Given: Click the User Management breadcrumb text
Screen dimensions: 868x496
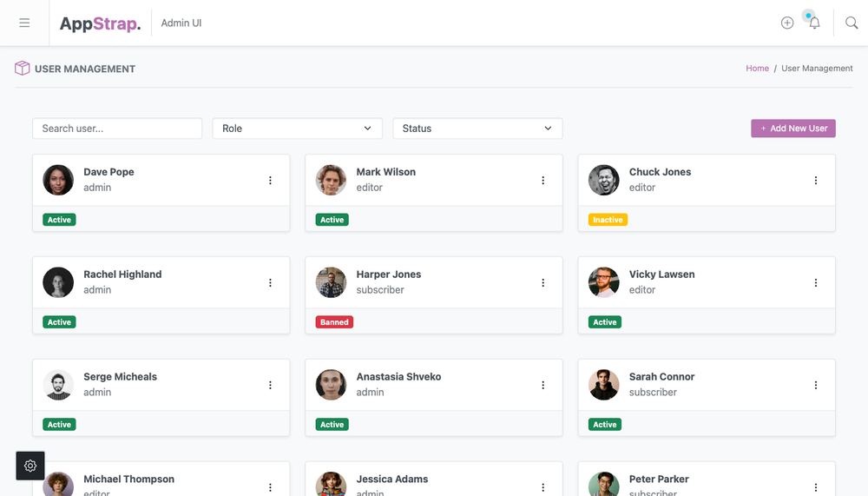Looking at the screenshot, I should click(817, 68).
